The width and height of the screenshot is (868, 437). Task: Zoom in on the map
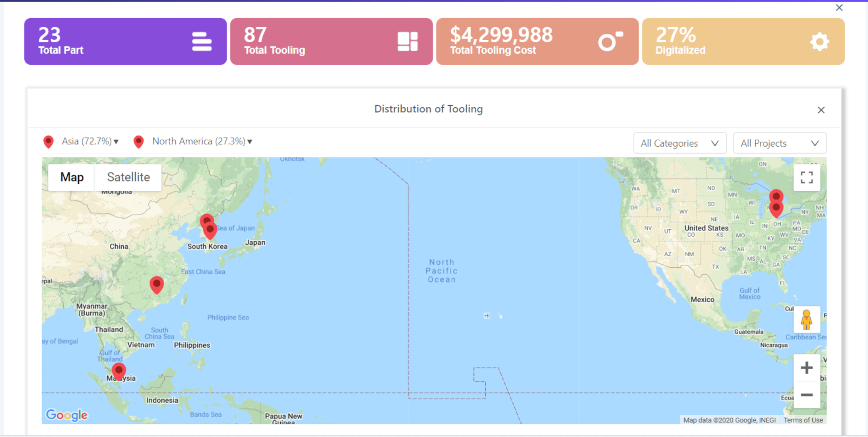point(807,368)
